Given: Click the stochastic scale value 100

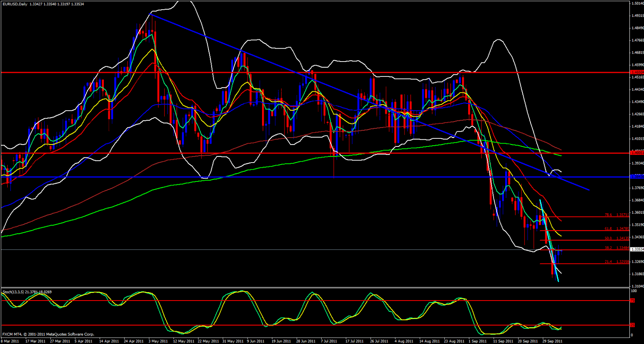Looking at the screenshot, I should pos(634,290).
